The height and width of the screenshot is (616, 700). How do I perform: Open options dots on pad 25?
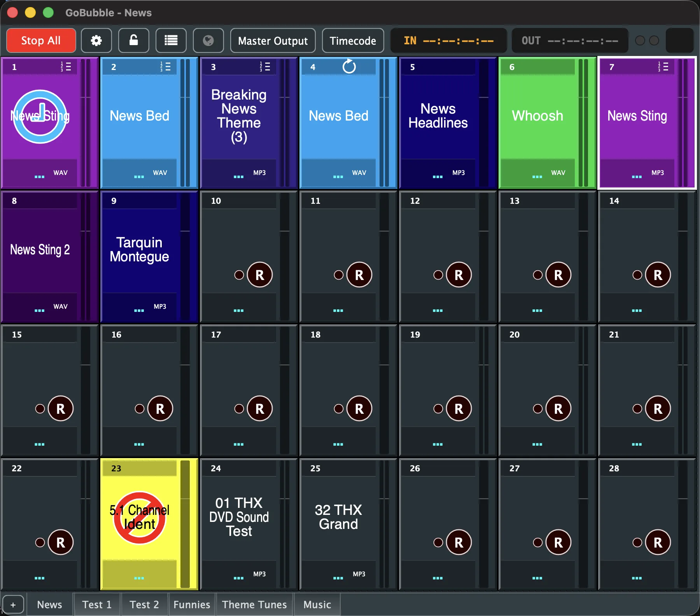click(x=338, y=578)
